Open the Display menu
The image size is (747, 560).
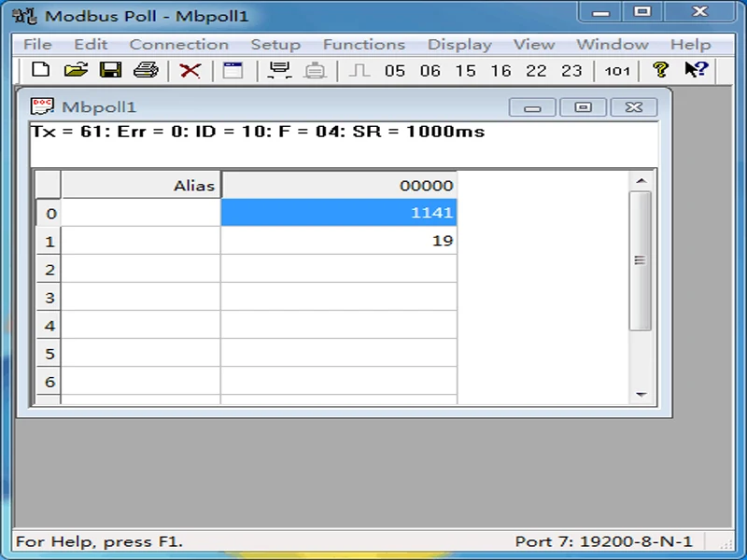(459, 44)
